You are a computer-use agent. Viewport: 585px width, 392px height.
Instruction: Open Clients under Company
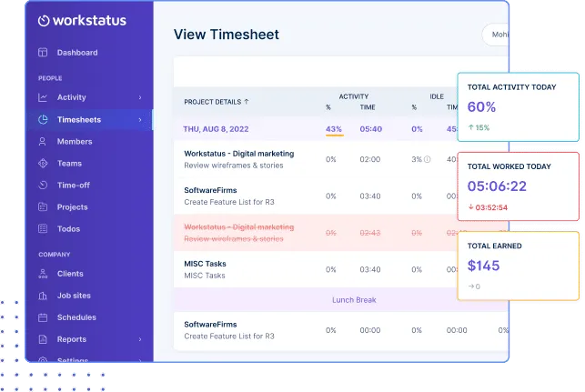[70, 274]
